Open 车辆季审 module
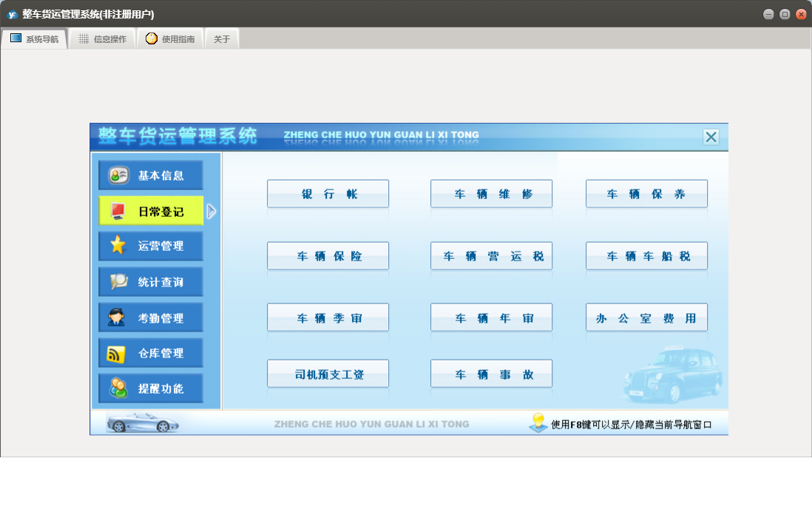 point(328,317)
